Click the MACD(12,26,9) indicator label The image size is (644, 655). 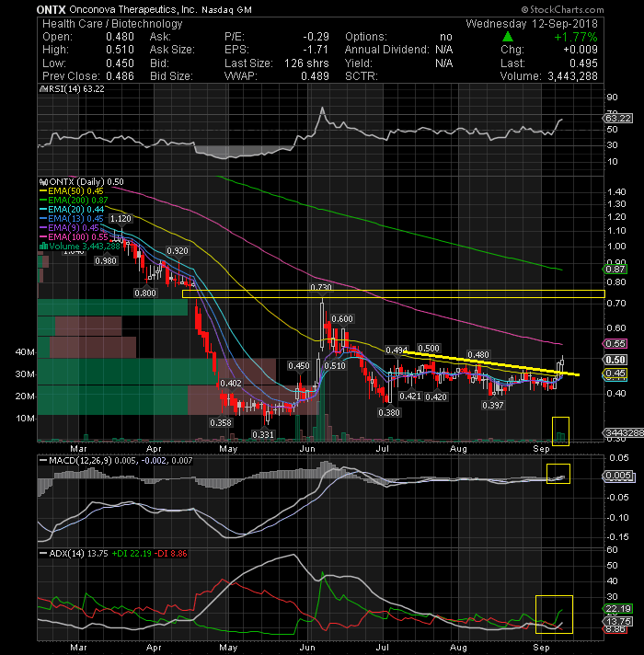pos(81,460)
